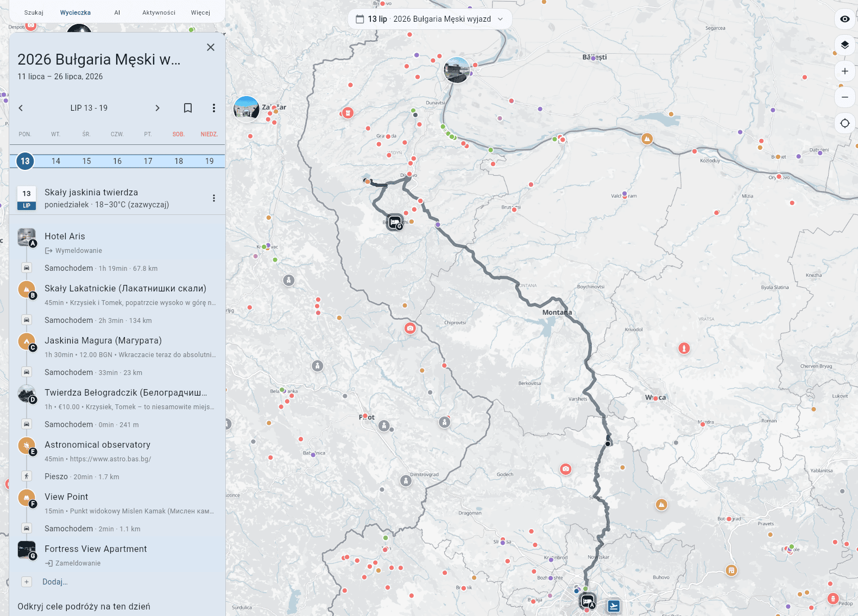The width and height of the screenshot is (858, 616).
Task: Click the lodging marker G on the map
Action: click(395, 222)
